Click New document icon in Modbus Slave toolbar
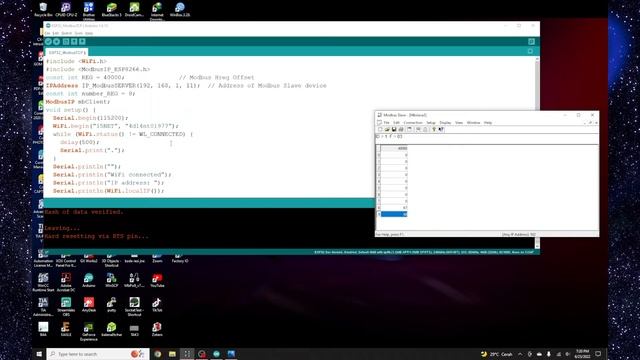This screenshot has height=360, width=640. tap(380, 129)
